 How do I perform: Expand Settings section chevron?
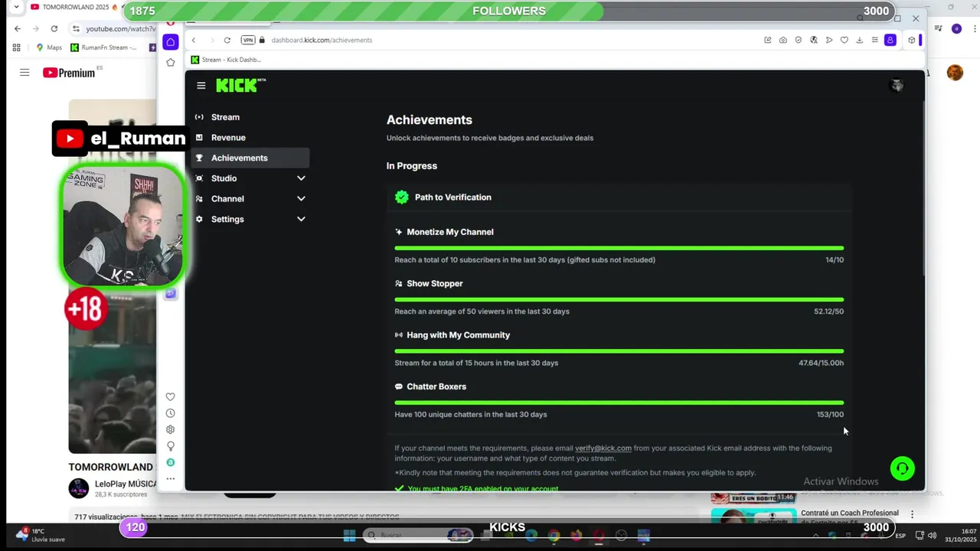tap(301, 219)
